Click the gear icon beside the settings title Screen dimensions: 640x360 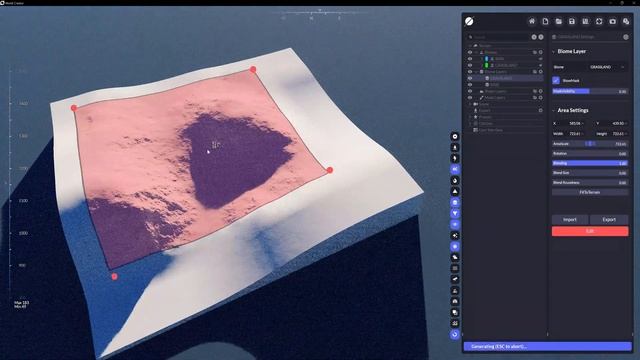[626, 37]
